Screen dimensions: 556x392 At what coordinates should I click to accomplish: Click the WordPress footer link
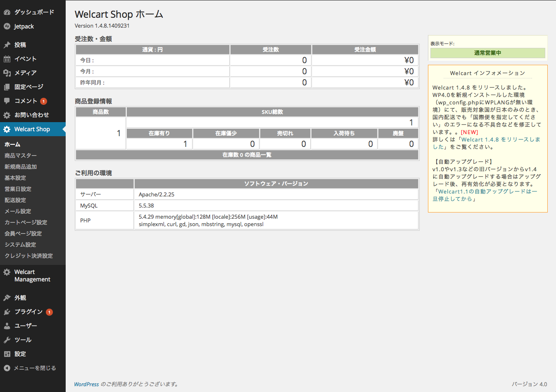86,384
